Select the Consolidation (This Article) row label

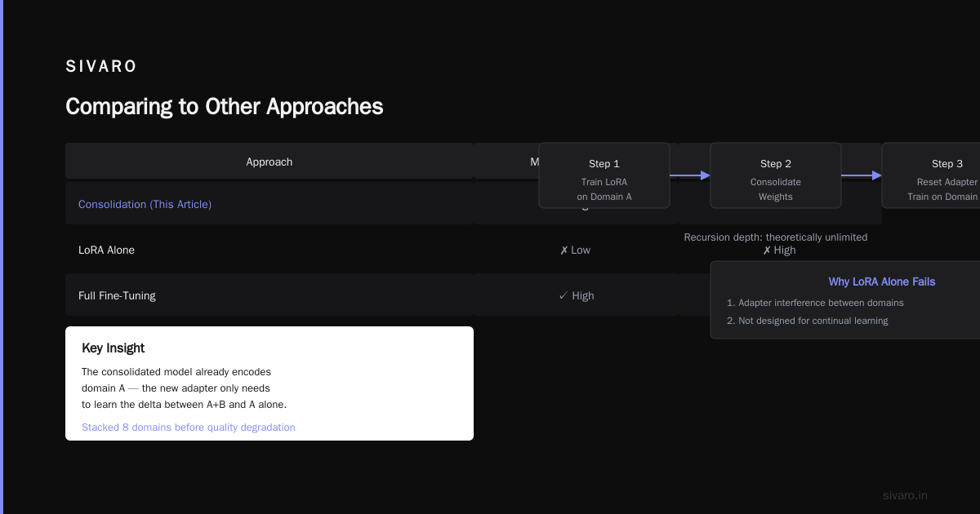145,205
